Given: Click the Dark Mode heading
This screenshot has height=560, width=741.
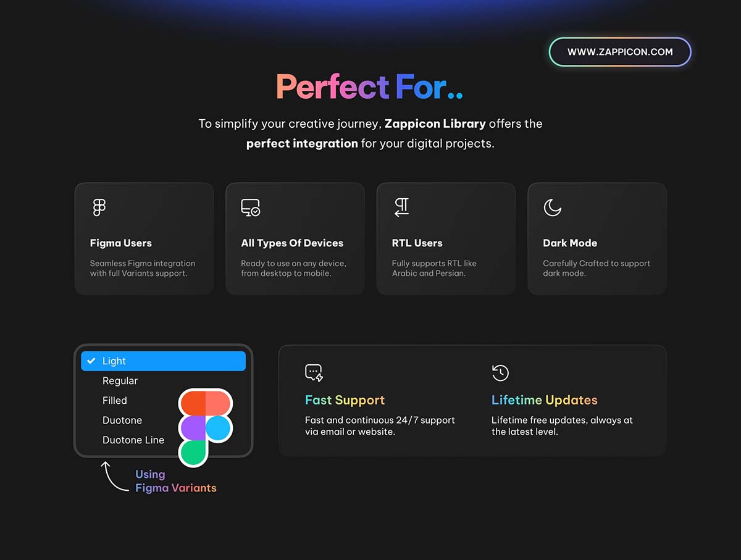Looking at the screenshot, I should [x=570, y=243].
